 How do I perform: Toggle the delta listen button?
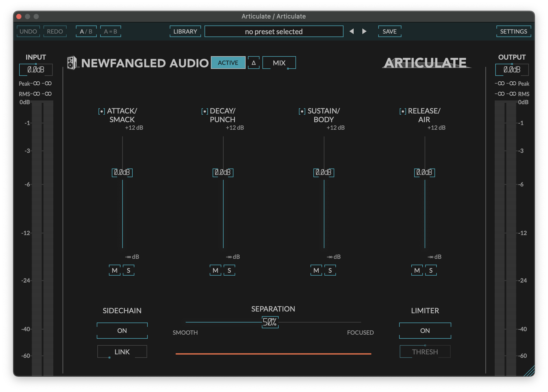[x=253, y=63]
